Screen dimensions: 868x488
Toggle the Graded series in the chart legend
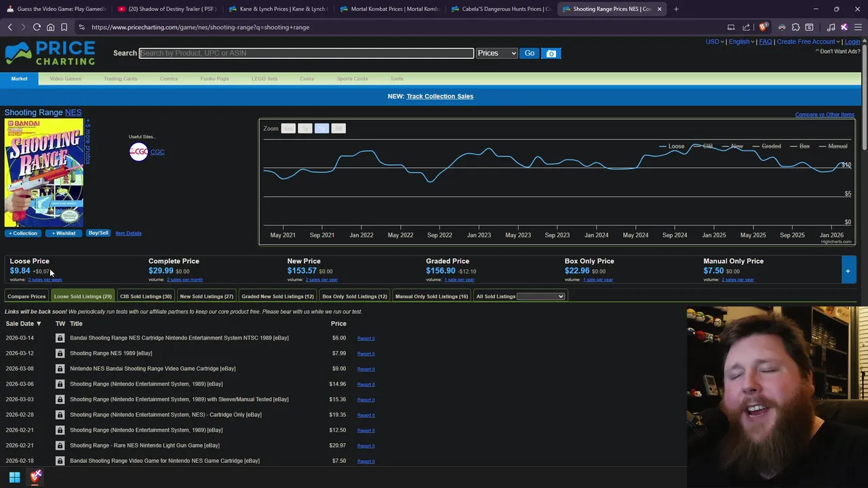click(766, 146)
